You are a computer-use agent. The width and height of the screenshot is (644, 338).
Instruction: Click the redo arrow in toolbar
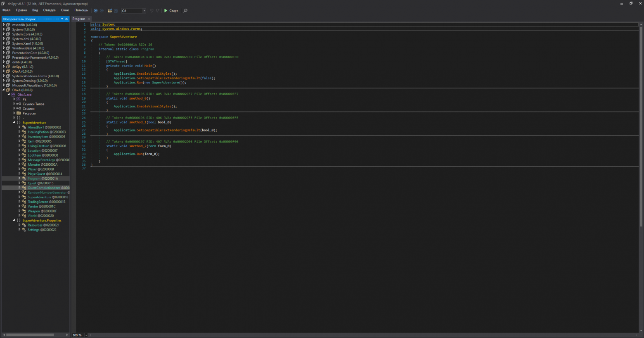157,11
